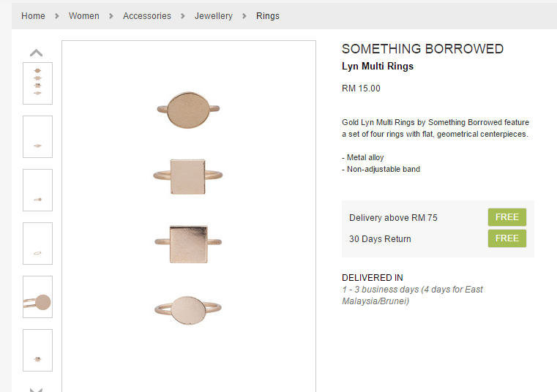The image size is (557, 392).
Task: Select the Rings breadcrumb
Action: pos(268,15)
